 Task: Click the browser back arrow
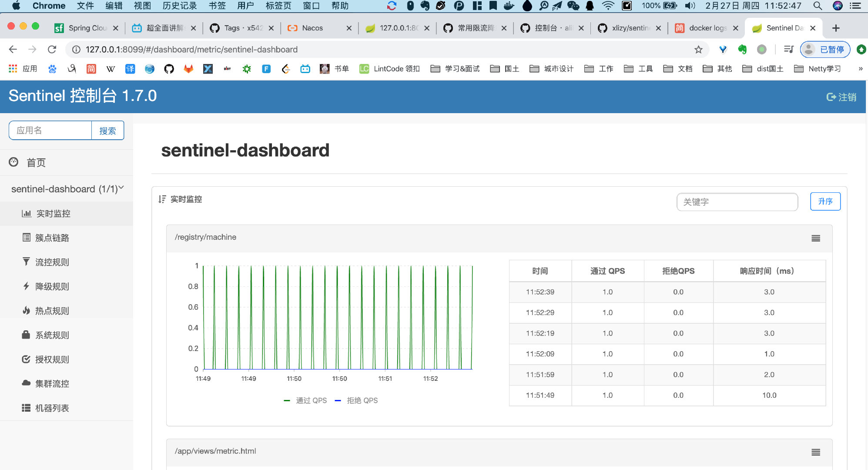13,50
